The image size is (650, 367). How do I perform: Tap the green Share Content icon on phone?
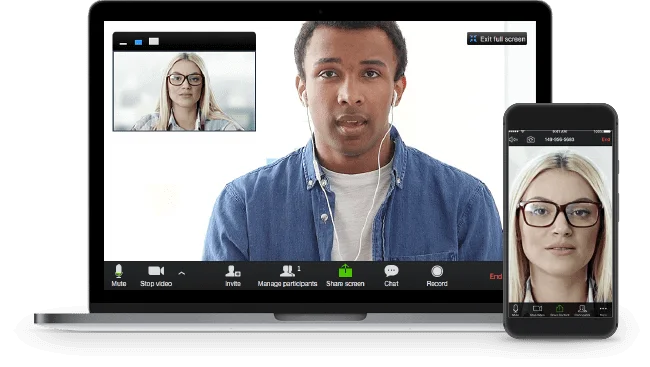tap(560, 310)
